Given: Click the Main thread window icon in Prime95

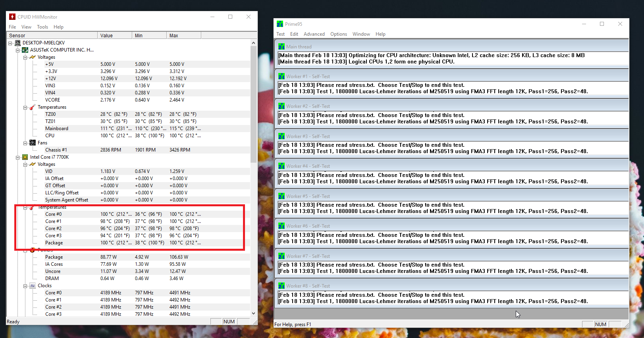Looking at the screenshot, I should (282, 46).
